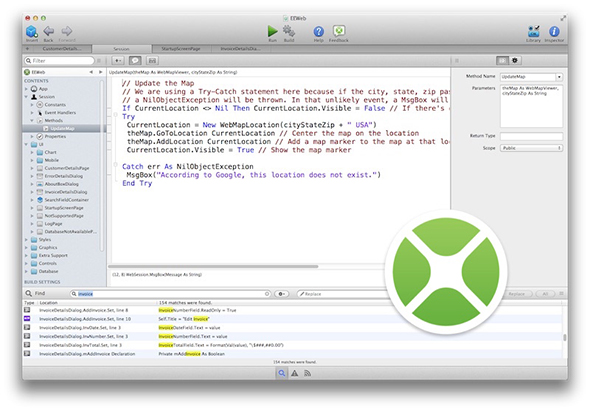This screenshot has height=411, width=590.
Task: Click the Forward toolbar arrow
Action: 67,31
